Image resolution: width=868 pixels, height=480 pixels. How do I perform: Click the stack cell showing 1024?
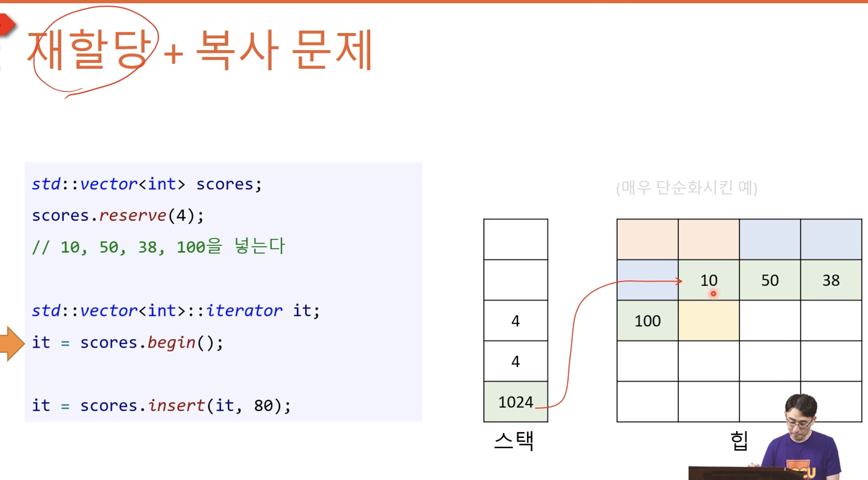coord(515,402)
